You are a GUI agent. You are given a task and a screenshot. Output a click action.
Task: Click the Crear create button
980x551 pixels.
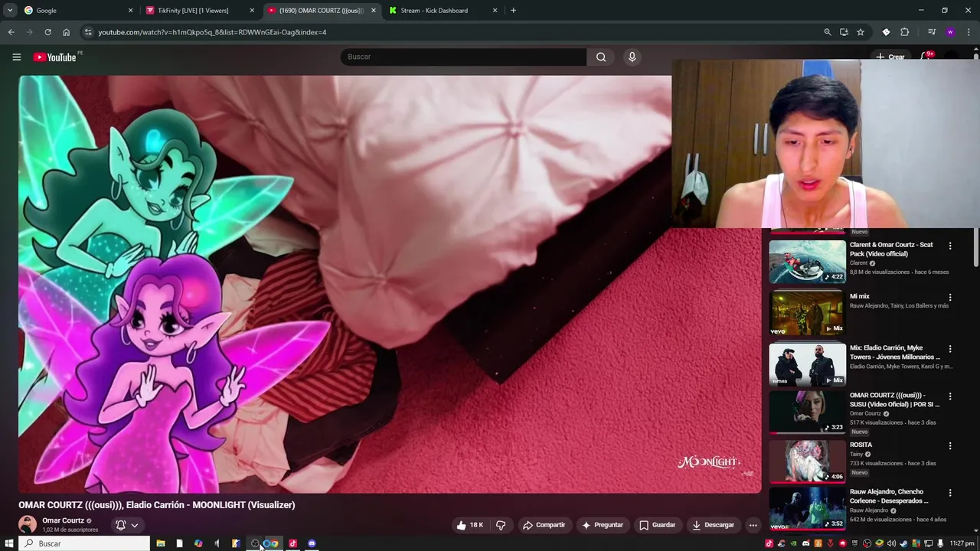890,57
